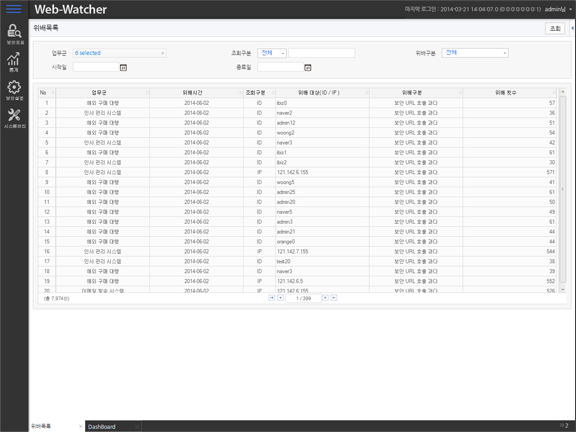Click the table scrollbar up arrow
This screenshot has height=432, width=576.
click(562, 92)
